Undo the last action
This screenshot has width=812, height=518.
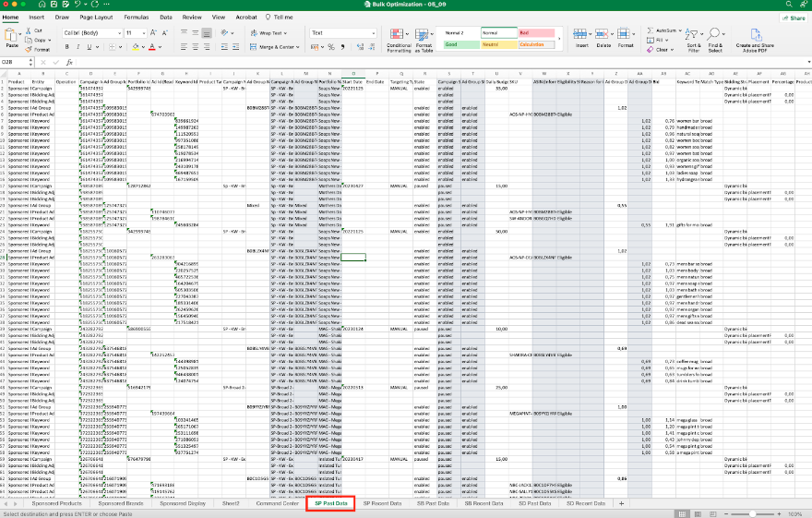point(78,4)
